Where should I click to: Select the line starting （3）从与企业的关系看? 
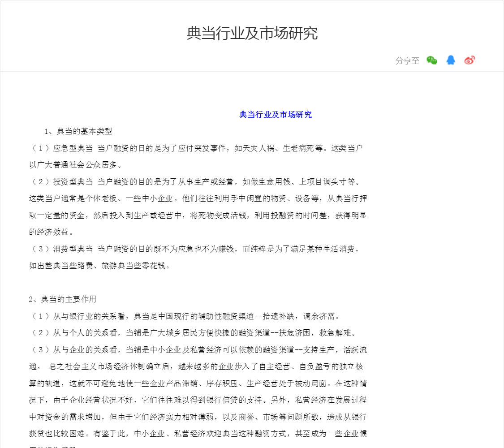(x=199, y=350)
